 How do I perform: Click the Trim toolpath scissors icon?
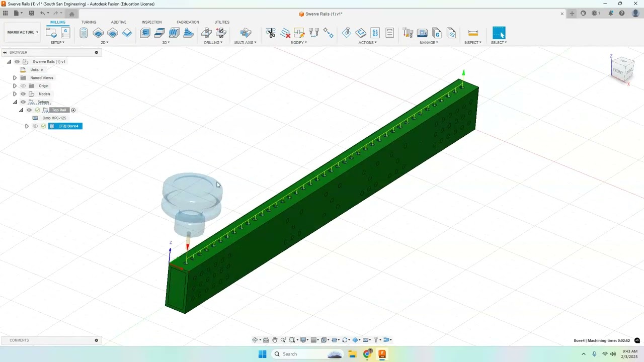coord(271,33)
